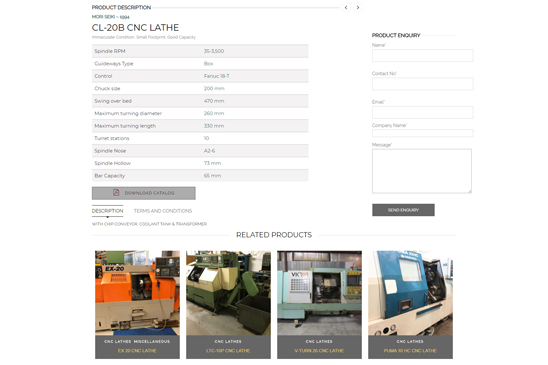
Task: Open the LTC-10P CNC Lathe image
Action: click(228, 293)
